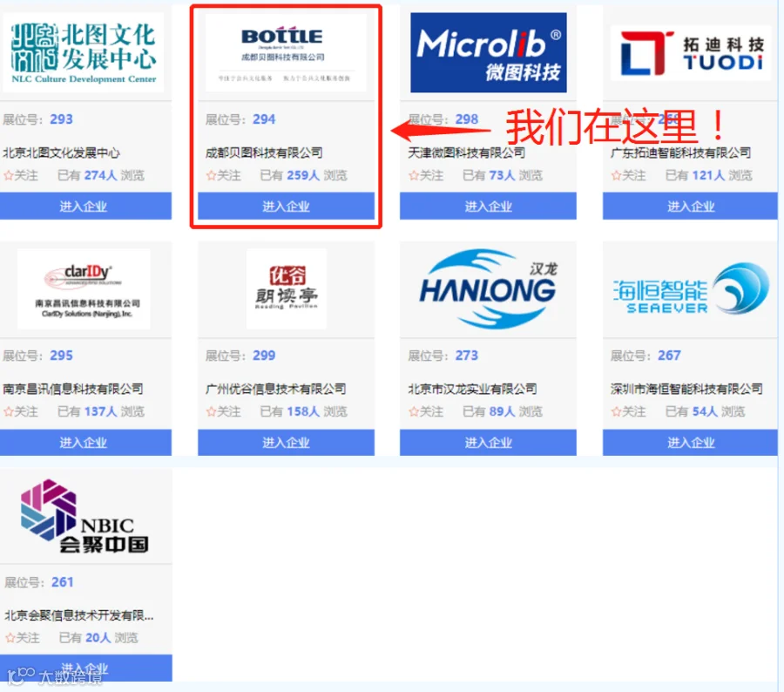This screenshot has width=784, height=692.
Task: Click the 拓迪科技 TUODI logo
Action: (x=691, y=53)
